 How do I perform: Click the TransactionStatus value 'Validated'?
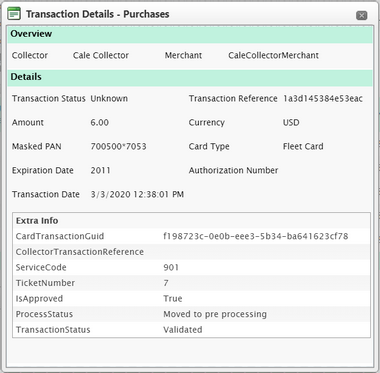click(183, 330)
